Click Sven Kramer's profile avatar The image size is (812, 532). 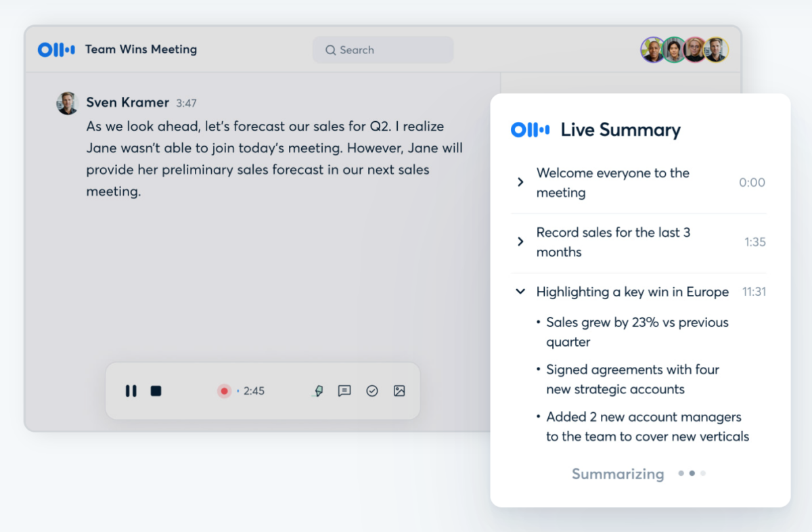(x=67, y=103)
